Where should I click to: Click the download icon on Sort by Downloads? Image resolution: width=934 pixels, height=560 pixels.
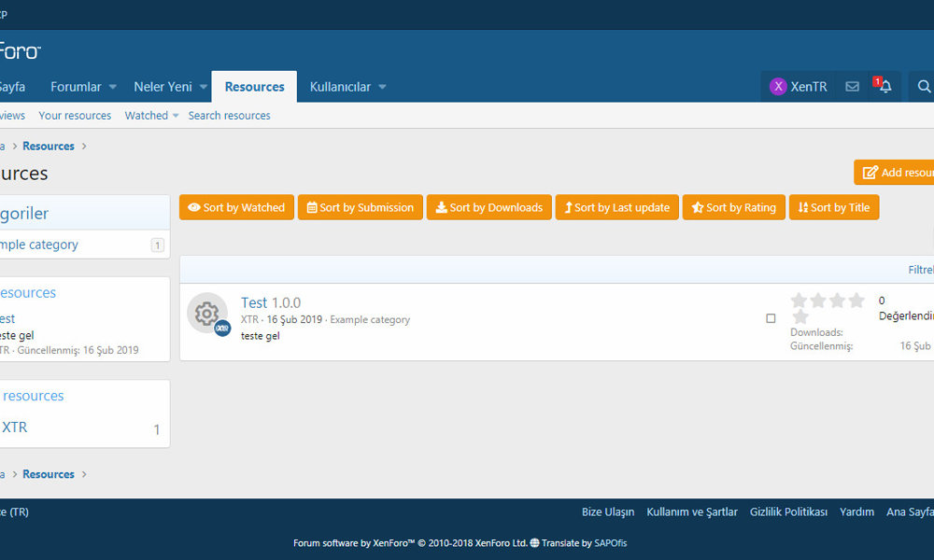pos(442,207)
